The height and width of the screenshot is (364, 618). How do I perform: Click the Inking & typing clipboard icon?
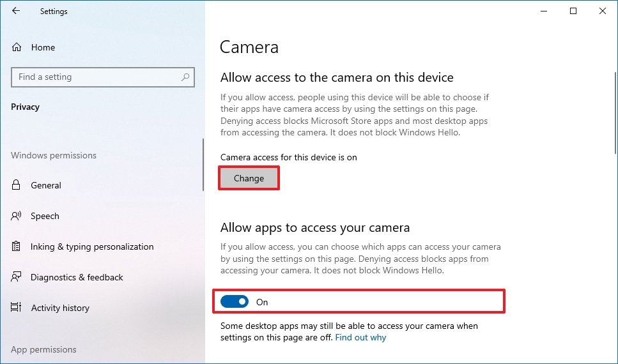pyautogui.click(x=17, y=246)
